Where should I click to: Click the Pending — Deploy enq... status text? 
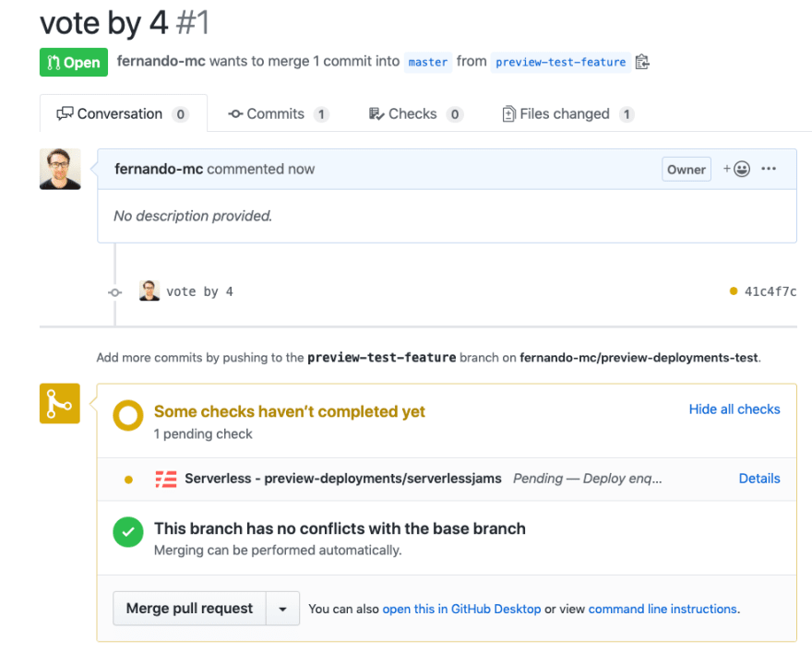[587, 479]
